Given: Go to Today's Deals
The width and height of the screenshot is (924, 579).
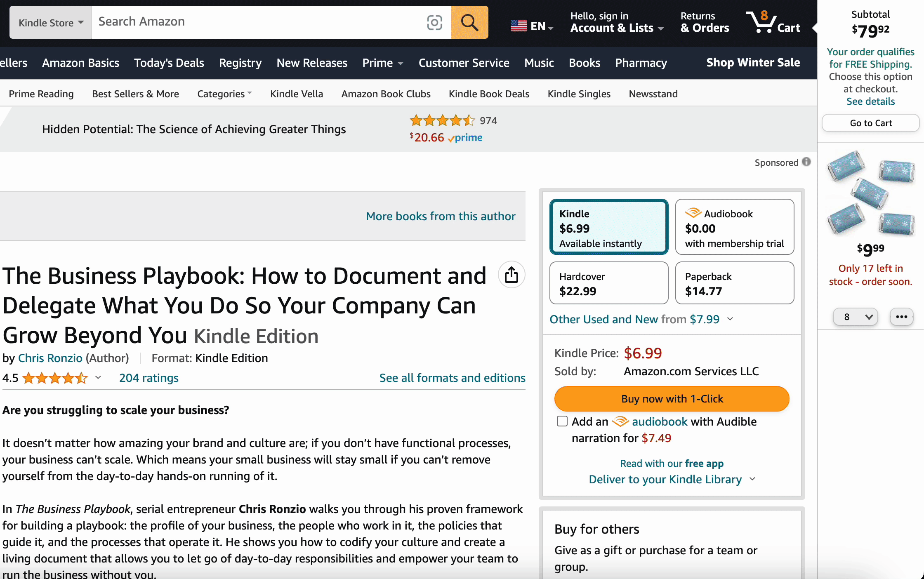Looking at the screenshot, I should (169, 63).
